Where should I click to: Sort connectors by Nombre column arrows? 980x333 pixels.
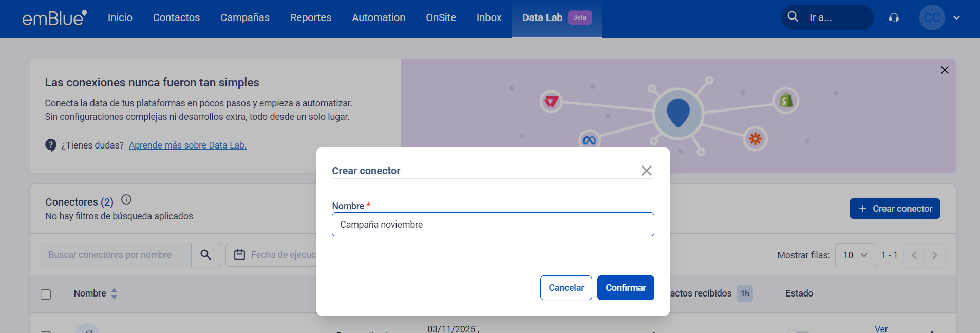[114, 293]
